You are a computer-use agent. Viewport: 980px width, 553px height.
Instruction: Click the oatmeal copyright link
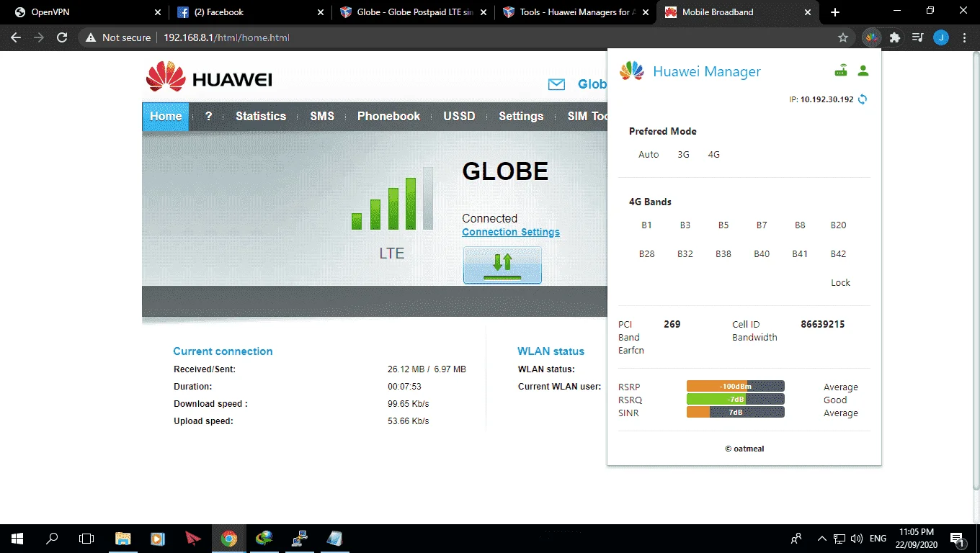click(744, 449)
